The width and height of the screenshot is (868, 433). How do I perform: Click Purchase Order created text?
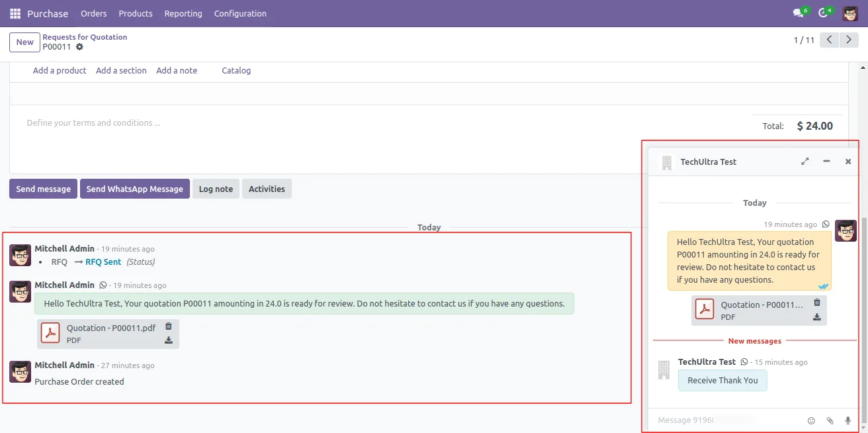click(79, 381)
